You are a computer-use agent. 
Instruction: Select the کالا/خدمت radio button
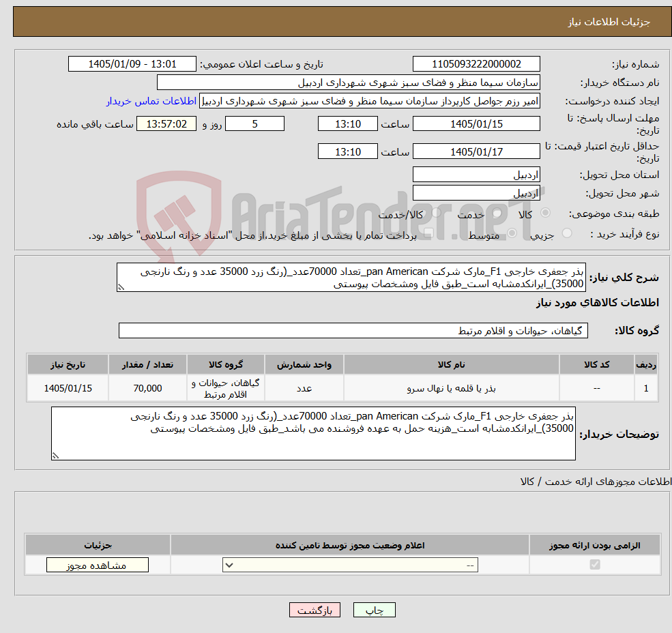tap(436, 213)
